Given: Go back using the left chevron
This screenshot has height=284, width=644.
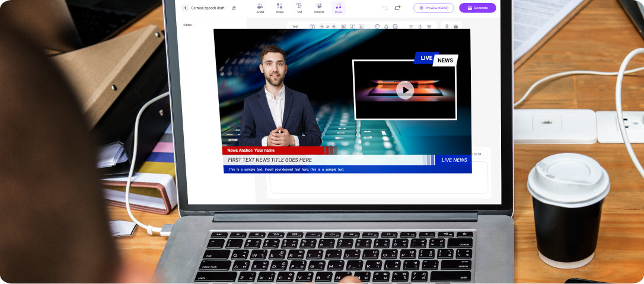Looking at the screenshot, I should click(185, 8).
